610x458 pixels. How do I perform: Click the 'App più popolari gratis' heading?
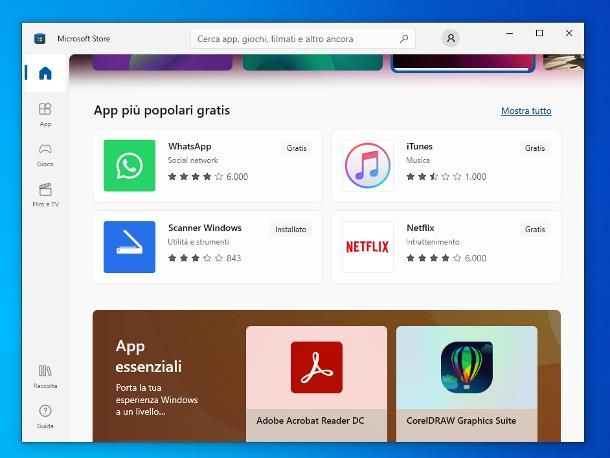(162, 111)
